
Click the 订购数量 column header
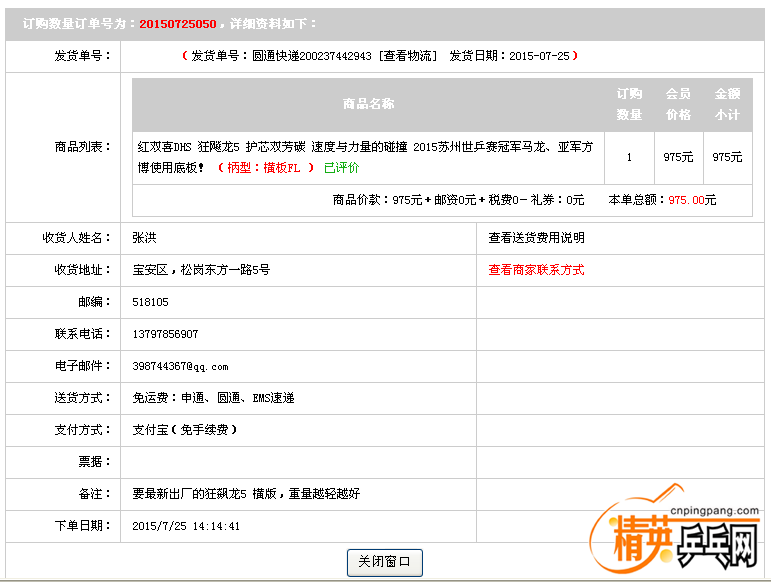629,104
